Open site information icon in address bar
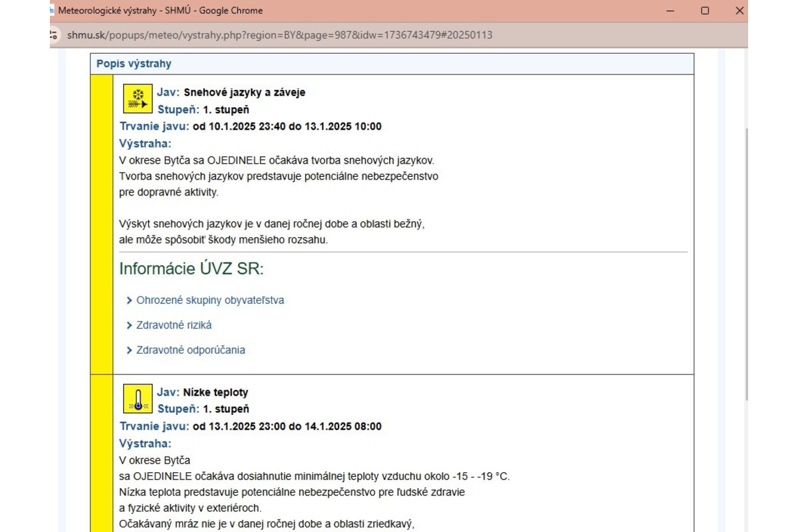 (55, 35)
